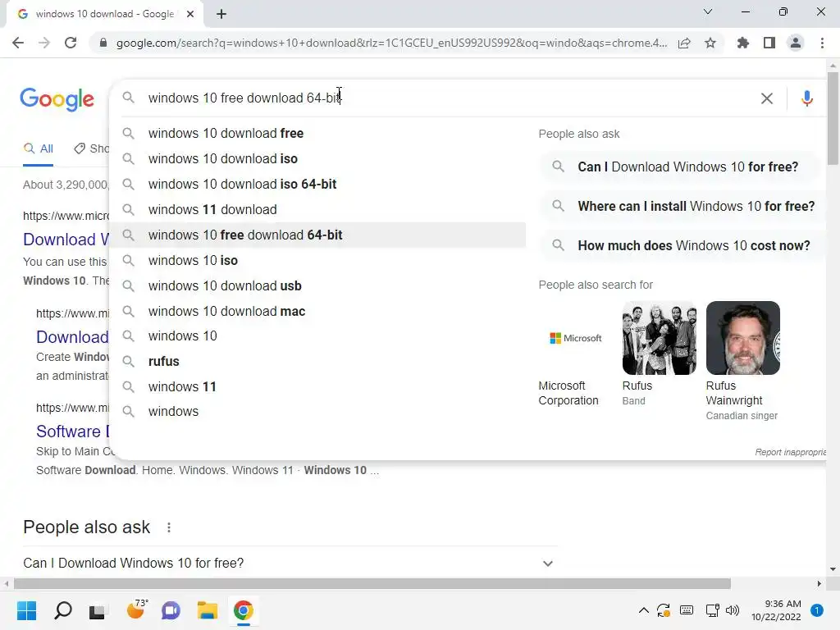
Task: Open the network tray icon
Action: [713, 610]
